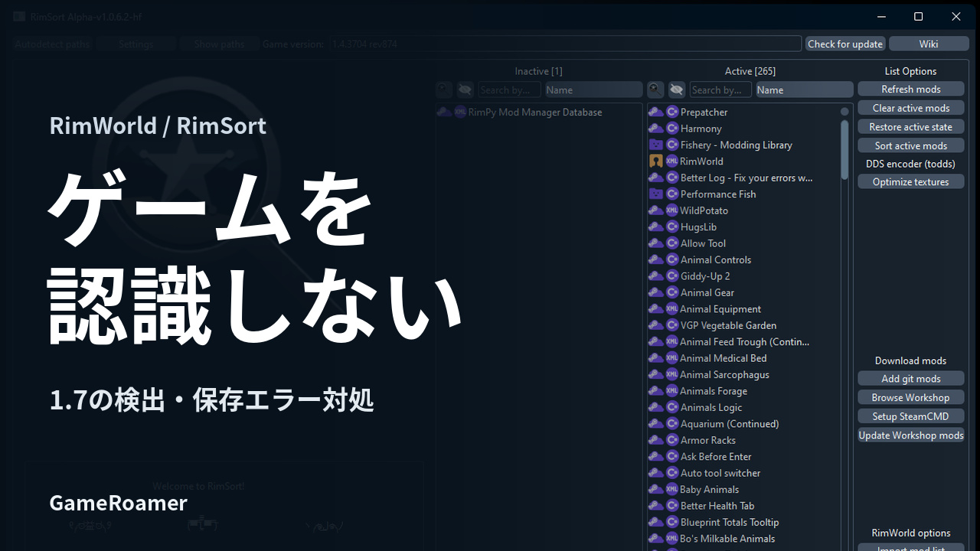Toggle the Active list eye filter icon

(x=676, y=90)
